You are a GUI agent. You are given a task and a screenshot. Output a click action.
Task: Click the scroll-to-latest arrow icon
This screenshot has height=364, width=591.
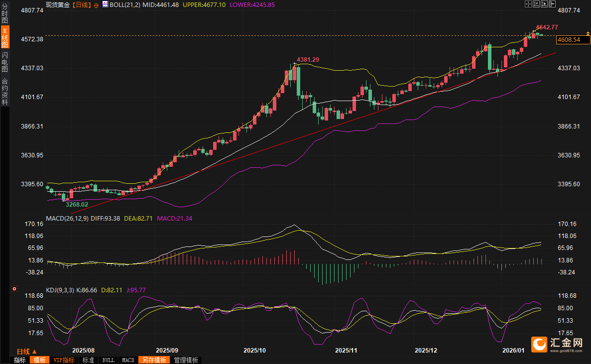tap(552, 4)
